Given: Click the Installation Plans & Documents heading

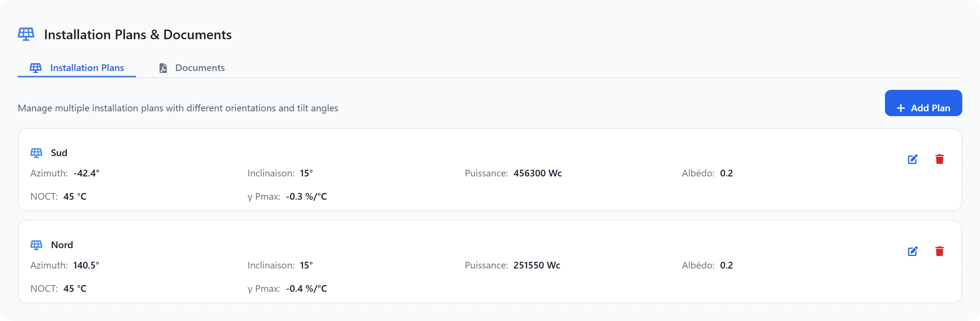Looking at the screenshot, I should tap(138, 35).
